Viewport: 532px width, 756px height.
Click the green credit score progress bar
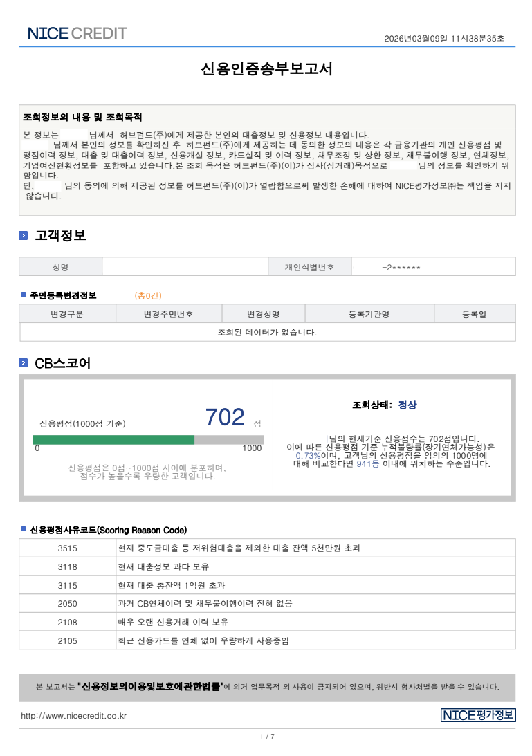[x=114, y=440]
